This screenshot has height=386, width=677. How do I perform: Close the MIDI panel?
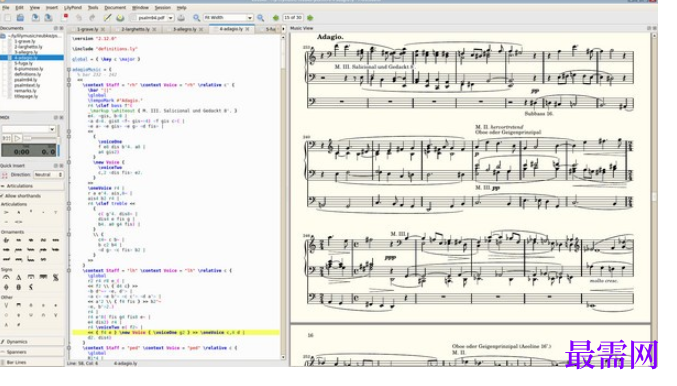click(x=61, y=117)
